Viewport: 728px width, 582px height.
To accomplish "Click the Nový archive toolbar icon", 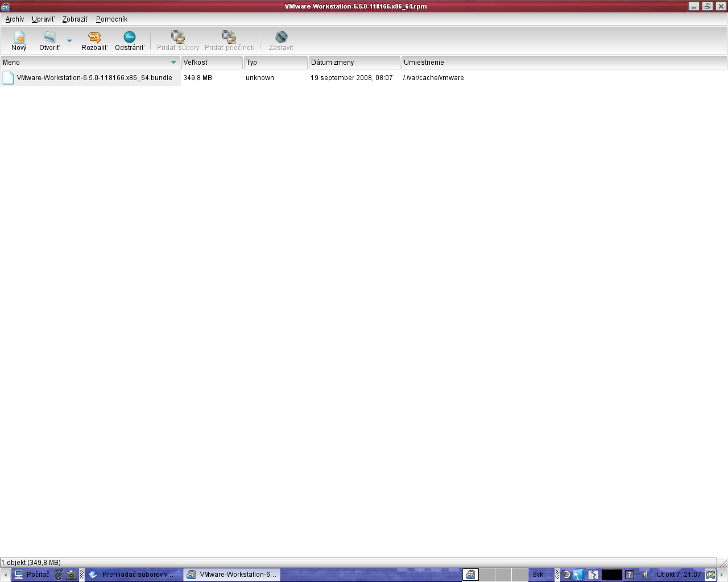I will 19,38.
